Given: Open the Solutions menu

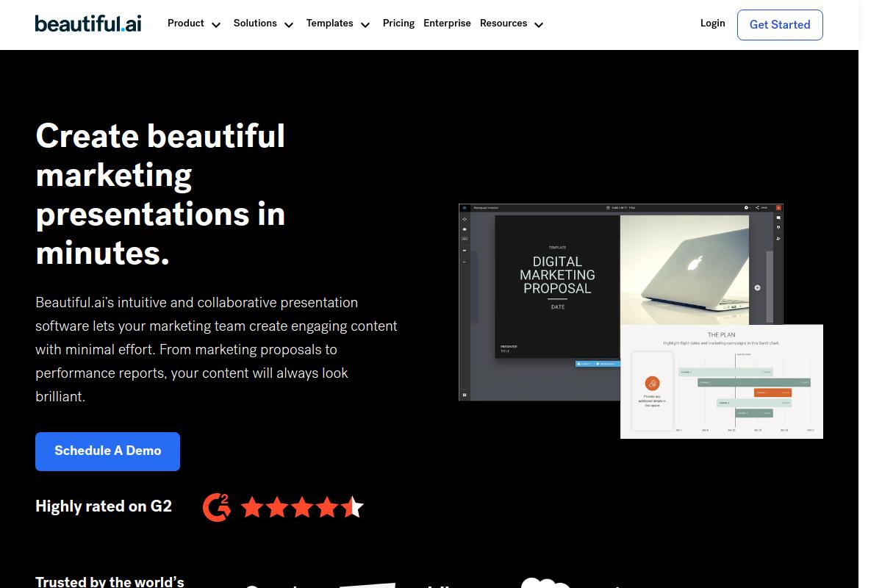Looking at the screenshot, I should [x=255, y=24].
